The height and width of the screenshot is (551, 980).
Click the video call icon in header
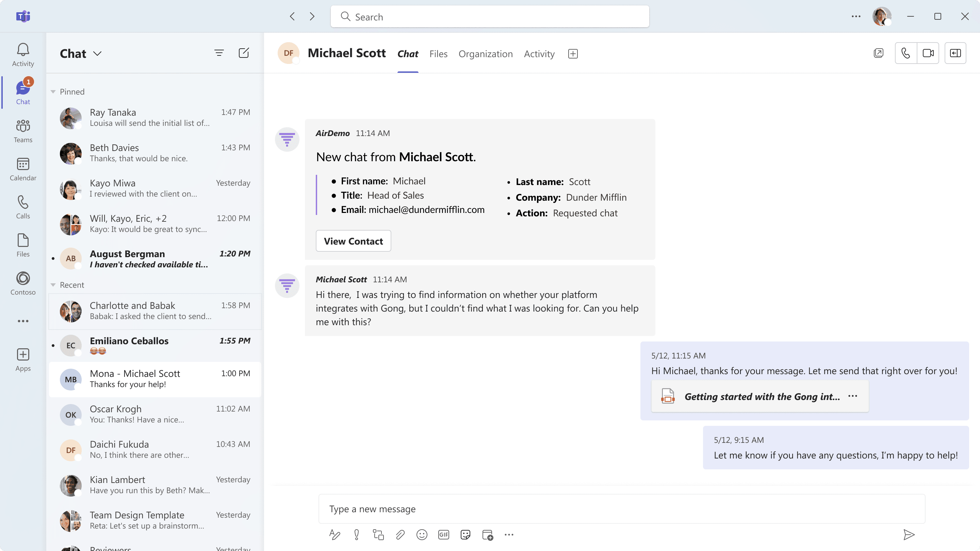928,53
